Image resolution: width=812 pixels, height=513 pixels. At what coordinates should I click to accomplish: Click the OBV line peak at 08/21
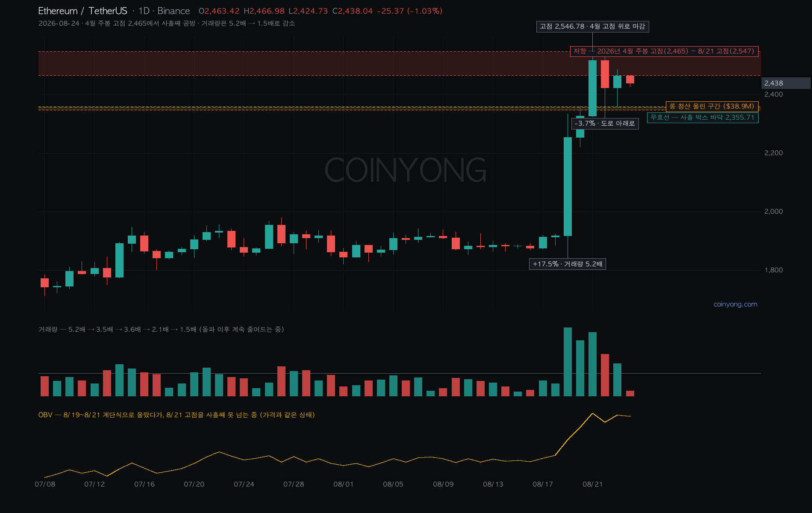592,413
